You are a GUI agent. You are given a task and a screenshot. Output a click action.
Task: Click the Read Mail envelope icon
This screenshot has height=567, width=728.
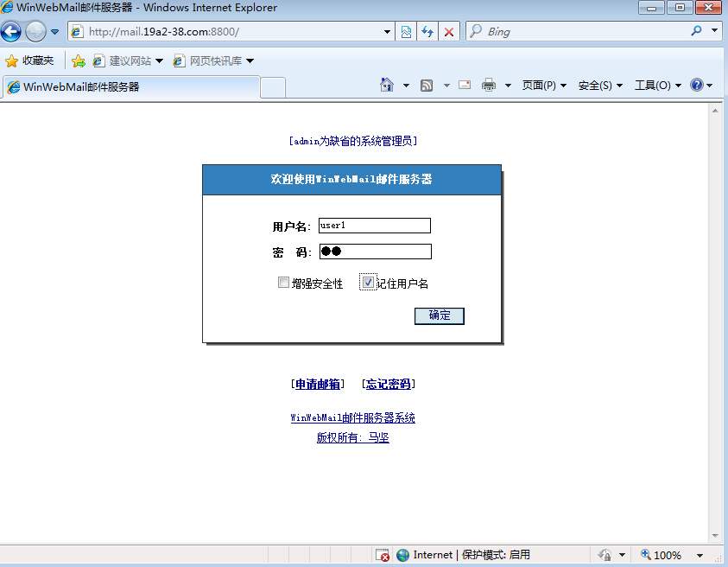coord(465,85)
